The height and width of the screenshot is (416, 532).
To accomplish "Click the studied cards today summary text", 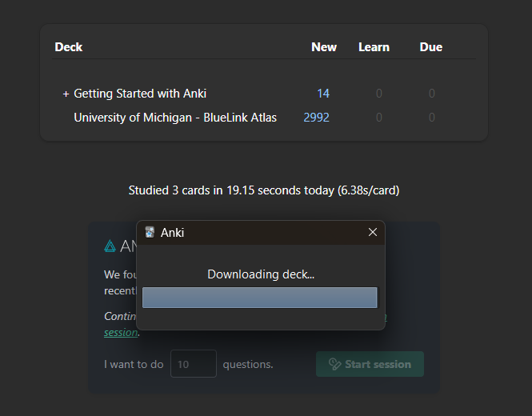I will click(x=264, y=190).
